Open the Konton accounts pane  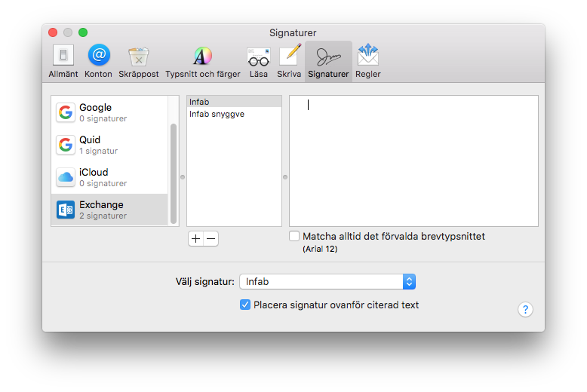point(98,61)
